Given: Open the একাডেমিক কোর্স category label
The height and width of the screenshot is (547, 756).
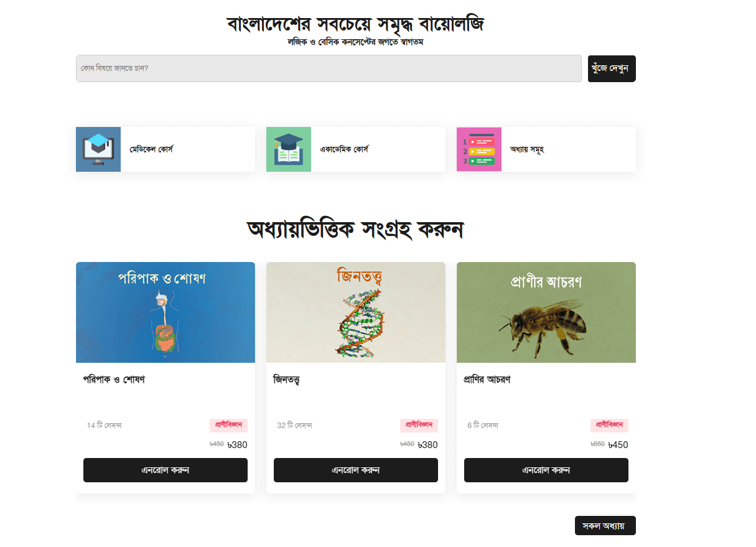Looking at the screenshot, I should (344, 149).
